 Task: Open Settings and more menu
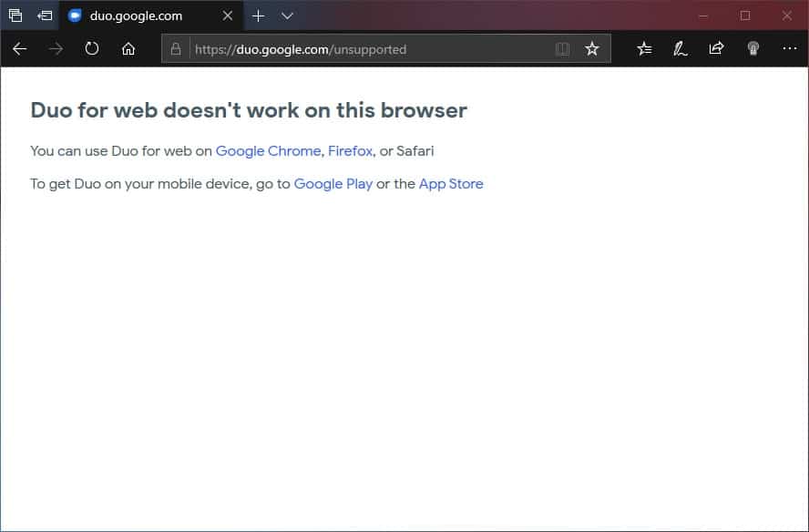789,48
